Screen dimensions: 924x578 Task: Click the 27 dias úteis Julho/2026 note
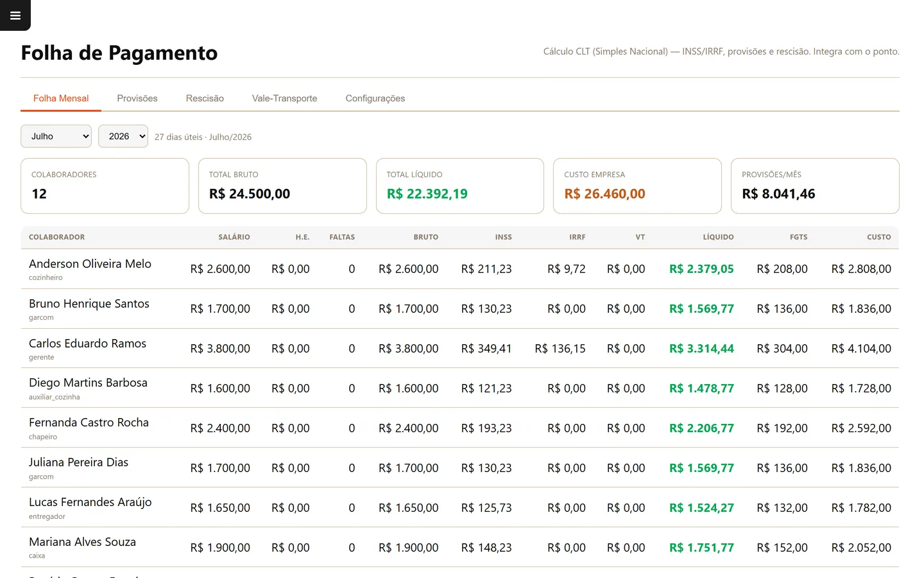click(x=203, y=137)
